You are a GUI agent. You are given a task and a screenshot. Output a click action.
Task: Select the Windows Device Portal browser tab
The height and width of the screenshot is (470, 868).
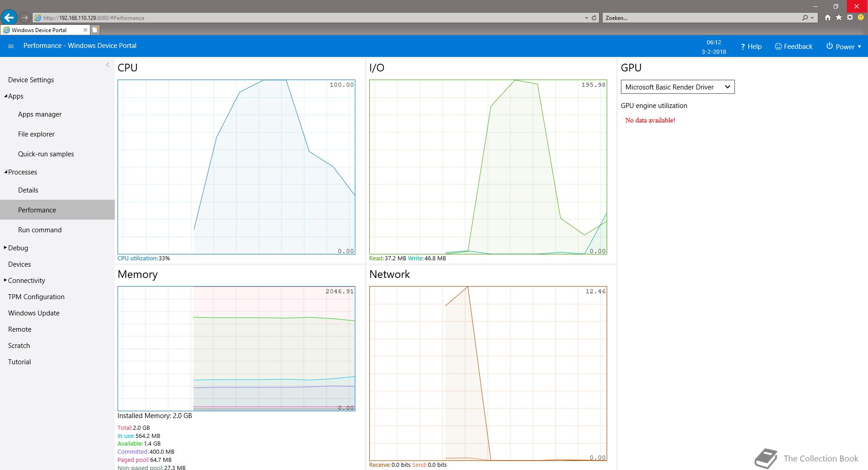[x=45, y=30]
